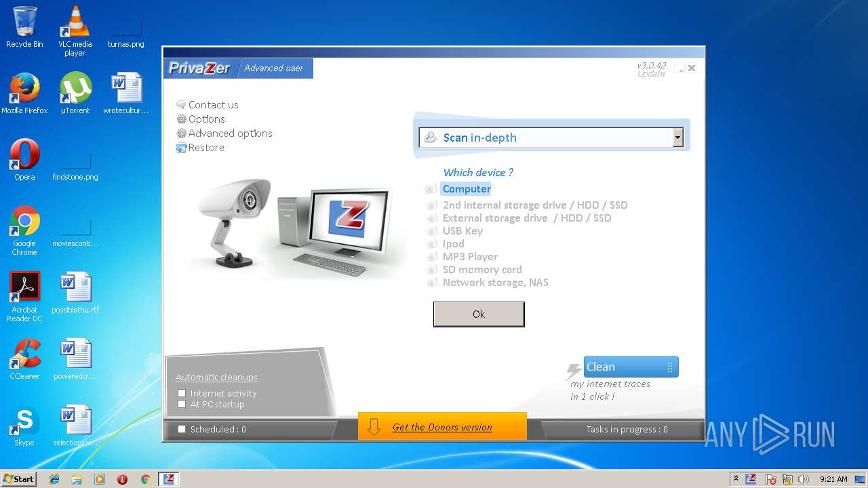Open µTorrent desktop shortcut

75,94
